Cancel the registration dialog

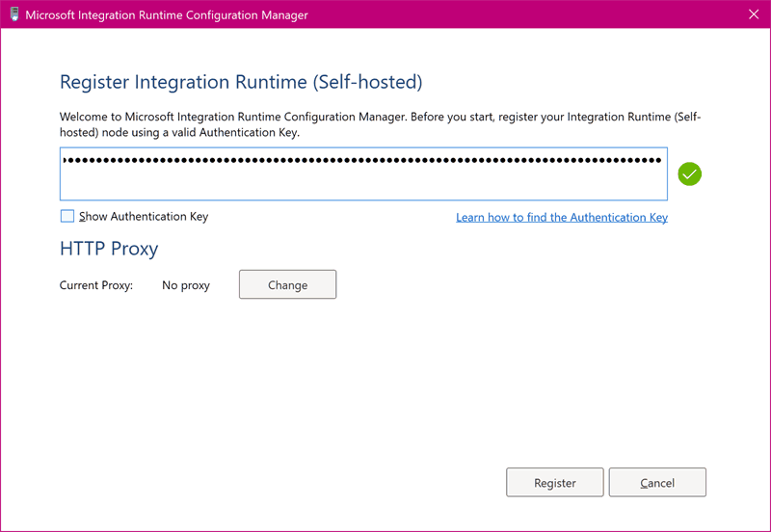[657, 483]
